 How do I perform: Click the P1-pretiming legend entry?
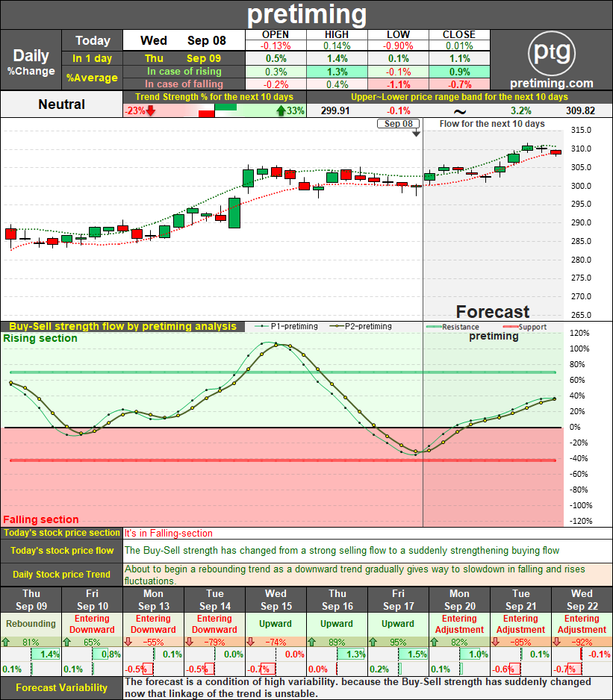tap(286, 326)
